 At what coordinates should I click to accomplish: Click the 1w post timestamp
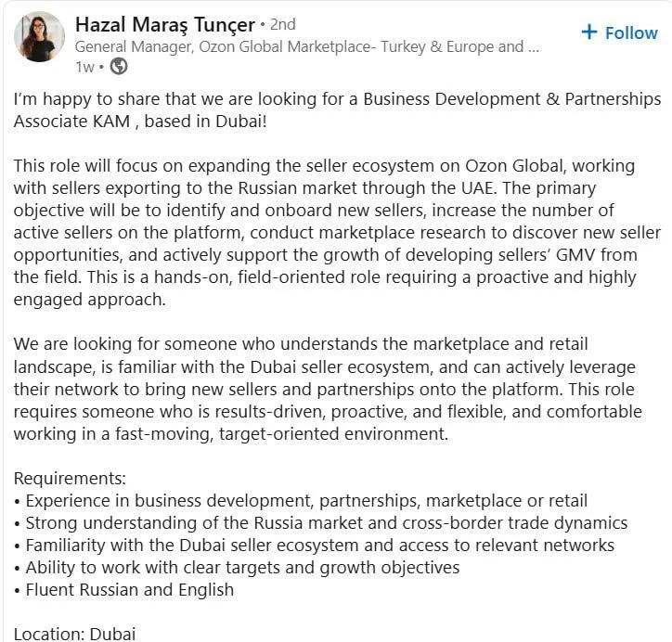tap(84, 66)
